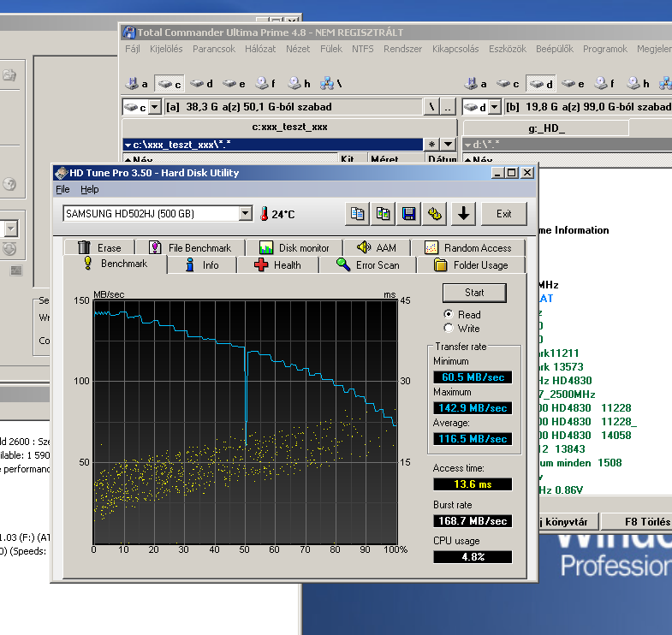Switch to the Error Scan tab
This screenshot has width=672, height=635.
pos(368,265)
